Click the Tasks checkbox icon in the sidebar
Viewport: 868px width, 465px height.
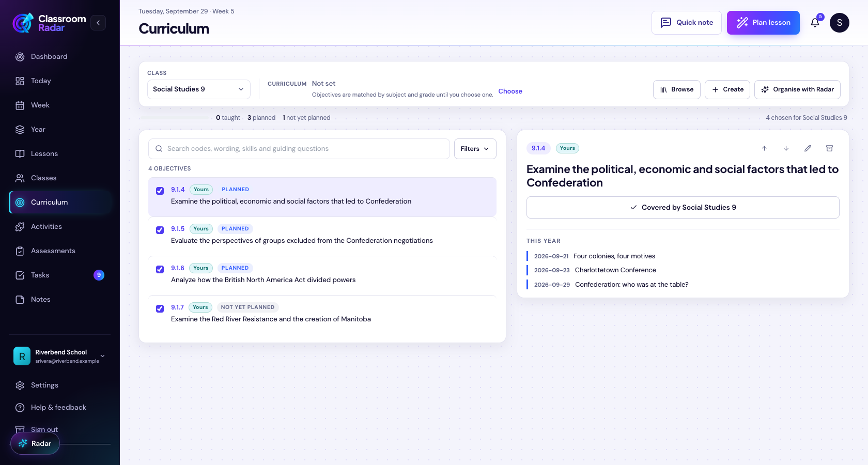(20, 275)
